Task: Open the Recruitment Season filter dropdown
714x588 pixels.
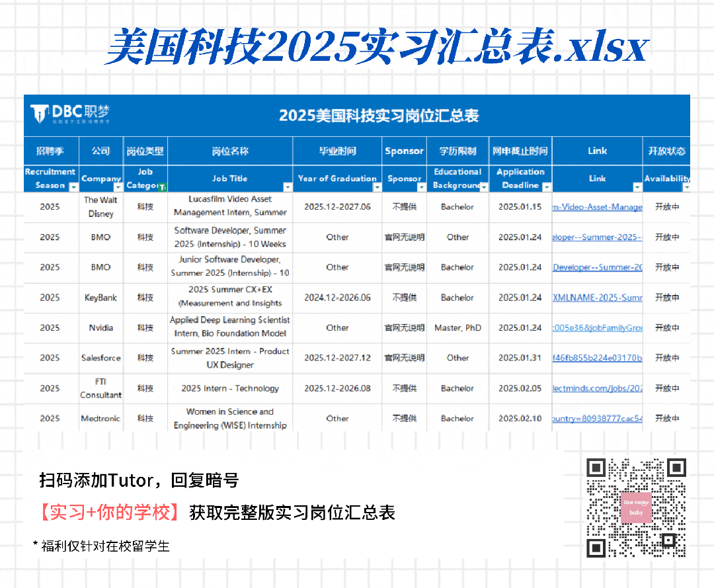Action: 73,187
